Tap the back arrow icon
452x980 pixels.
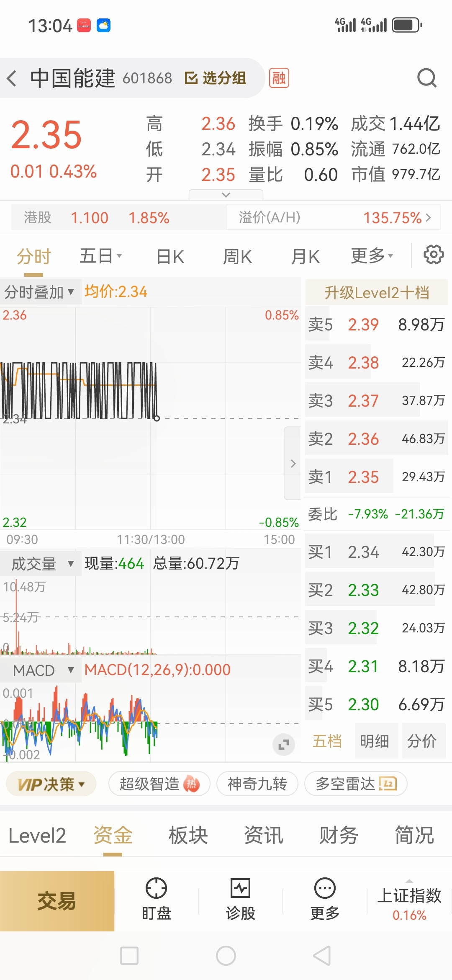[x=12, y=78]
